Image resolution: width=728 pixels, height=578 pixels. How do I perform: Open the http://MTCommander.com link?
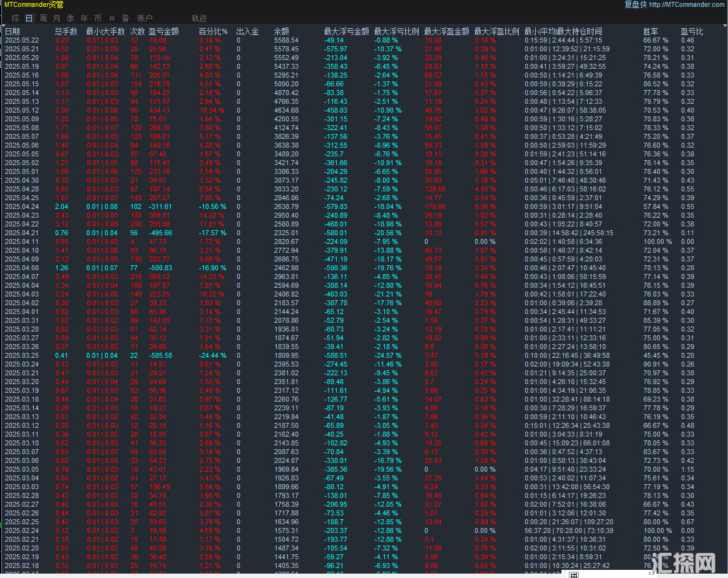(x=686, y=4)
